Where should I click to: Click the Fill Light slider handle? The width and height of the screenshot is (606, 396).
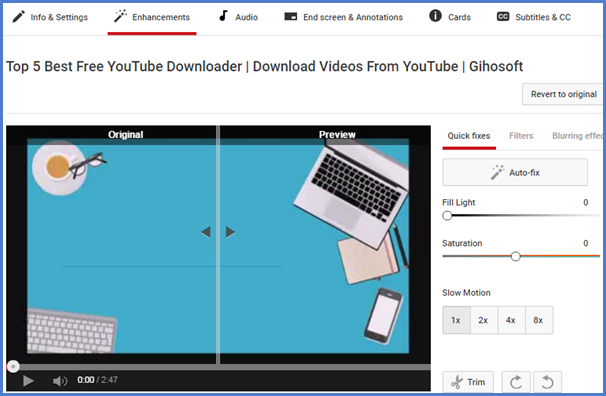pos(447,216)
